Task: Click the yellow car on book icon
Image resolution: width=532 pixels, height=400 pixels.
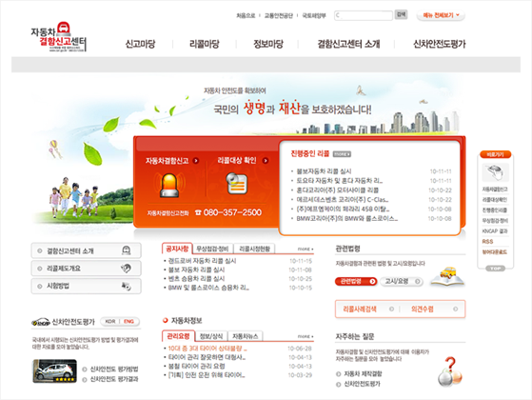Action: pyautogui.click(x=447, y=276)
